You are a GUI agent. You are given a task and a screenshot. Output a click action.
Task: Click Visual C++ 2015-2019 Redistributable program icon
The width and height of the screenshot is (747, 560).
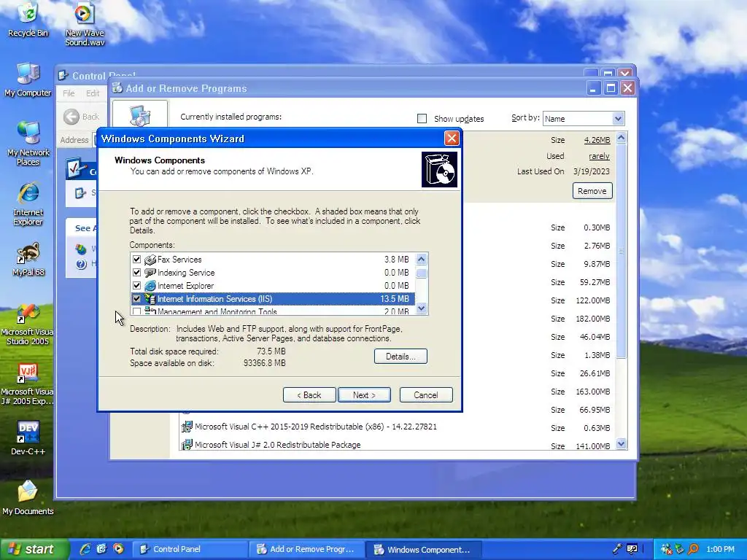click(187, 427)
